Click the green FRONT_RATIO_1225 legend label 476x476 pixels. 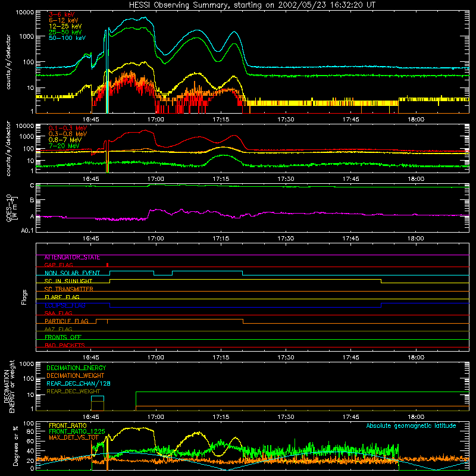77,431
